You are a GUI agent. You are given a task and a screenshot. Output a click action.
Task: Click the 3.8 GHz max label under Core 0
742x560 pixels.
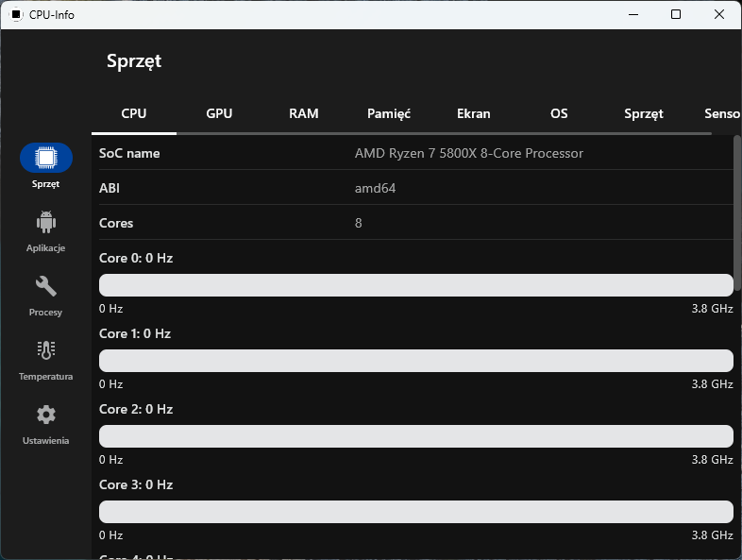point(712,309)
